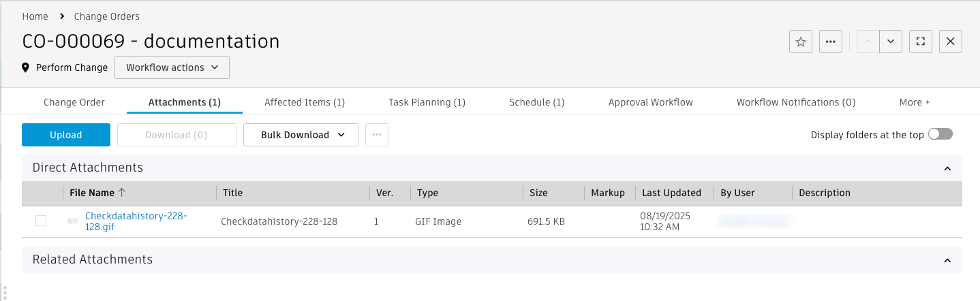The width and height of the screenshot is (980, 301).
Task: Go to previous record with up arrow
Action: pos(868,42)
